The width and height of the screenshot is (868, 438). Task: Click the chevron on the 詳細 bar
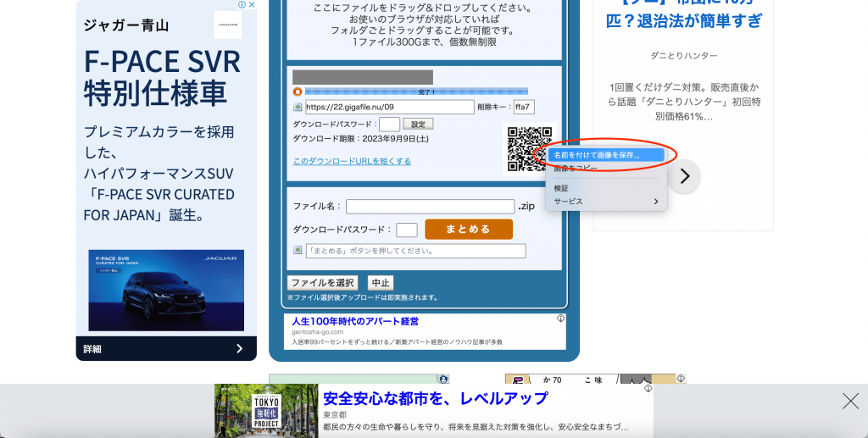coord(239,348)
